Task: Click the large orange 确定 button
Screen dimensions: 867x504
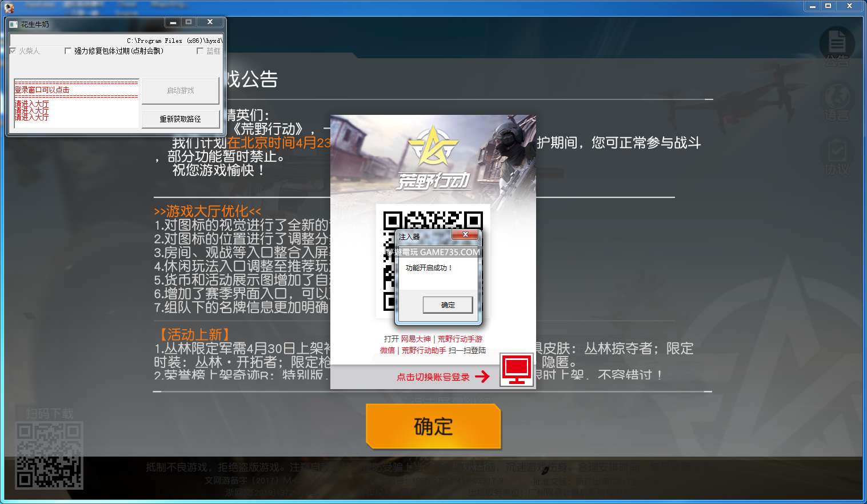Action: coord(434,426)
